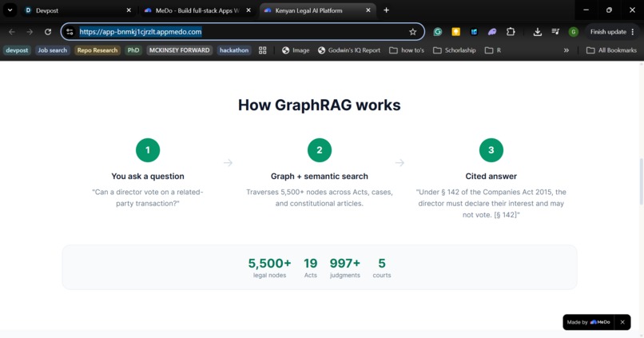The height and width of the screenshot is (338, 644).
Task: Click the 997+ judgments statistic
Action: [345, 268]
